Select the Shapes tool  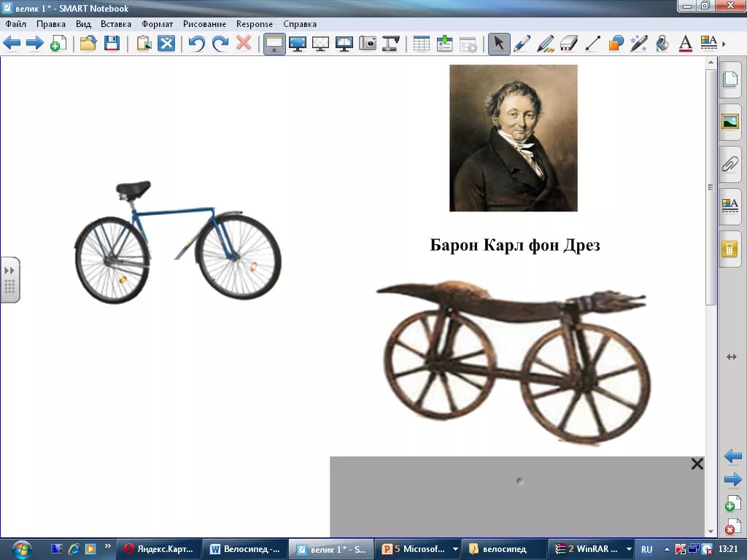tap(616, 44)
